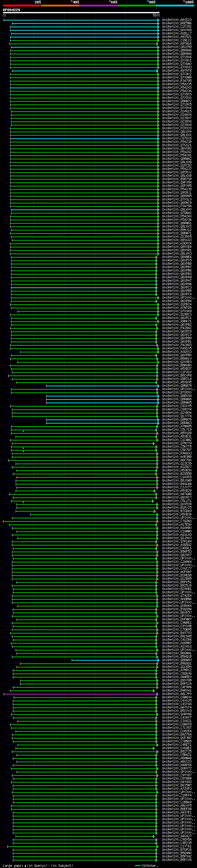Screen dimensions: 197x868
Task: Open hit UniRef100_P54243
Action: pyautogui.click(x=176, y=88)
